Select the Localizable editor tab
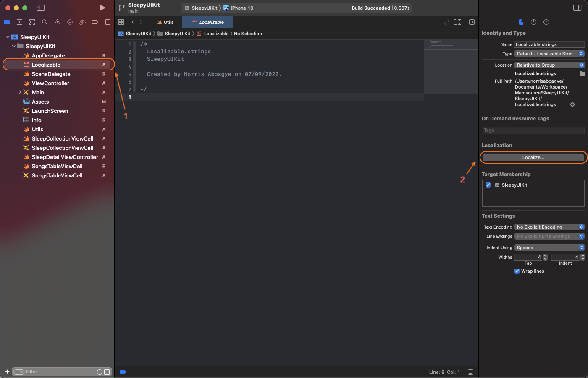This screenshot has height=378, width=588. pos(208,22)
